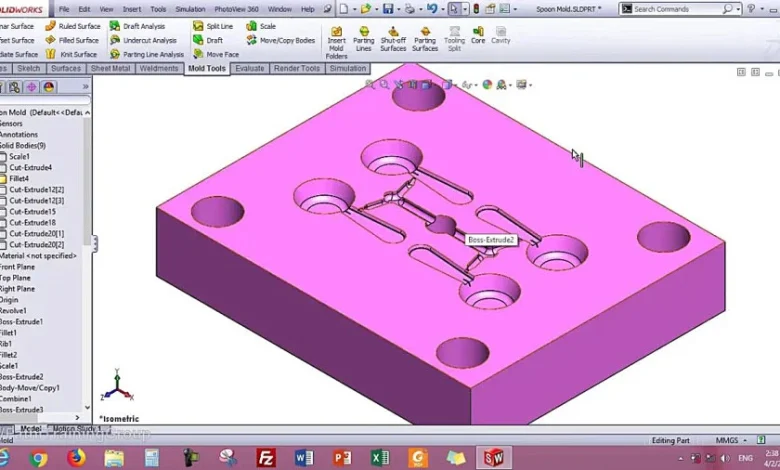Click the Select cursor tool

454,9
